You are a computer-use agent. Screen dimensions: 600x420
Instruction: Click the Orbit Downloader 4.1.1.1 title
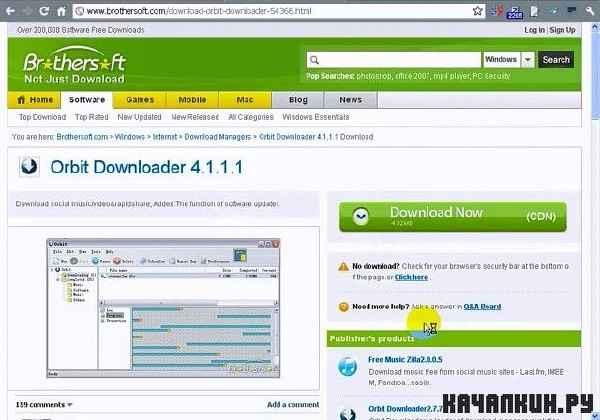[147, 167]
